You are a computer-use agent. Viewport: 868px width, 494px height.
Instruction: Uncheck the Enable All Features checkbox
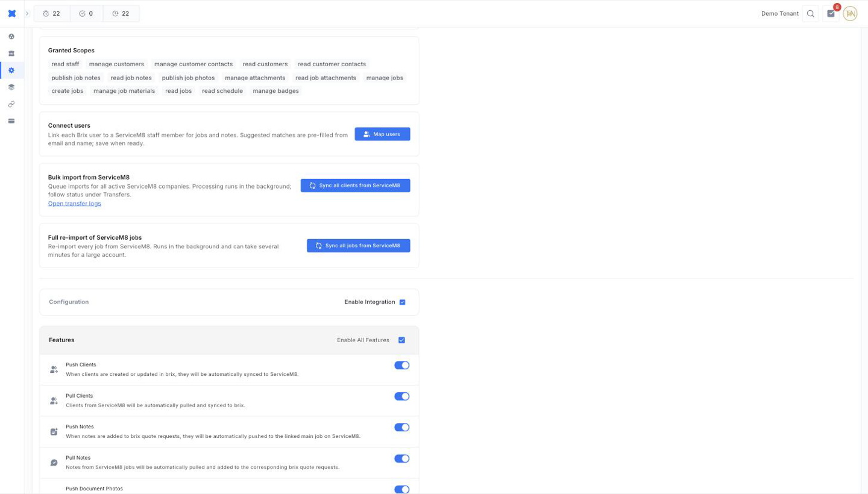[x=402, y=340]
